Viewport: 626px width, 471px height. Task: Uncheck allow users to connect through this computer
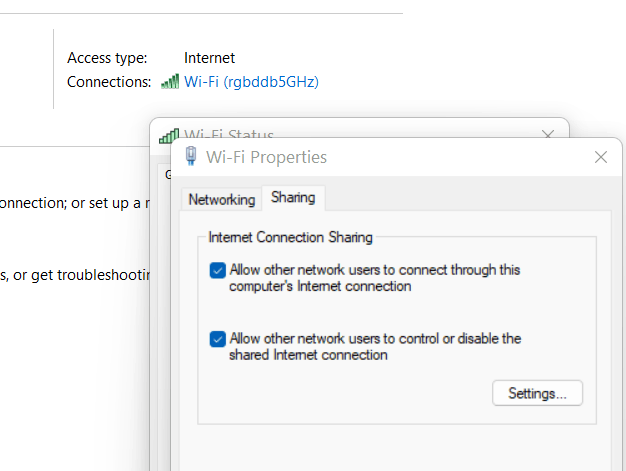pyautogui.click(x=218, y=270)
